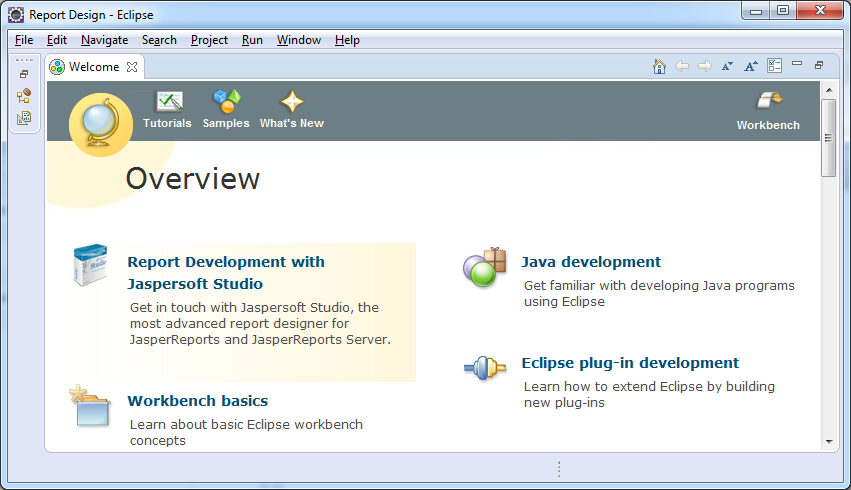Click 'Get in touch with Jaspersoft Studio' description
851x490 pixels.
coord(260,323)
